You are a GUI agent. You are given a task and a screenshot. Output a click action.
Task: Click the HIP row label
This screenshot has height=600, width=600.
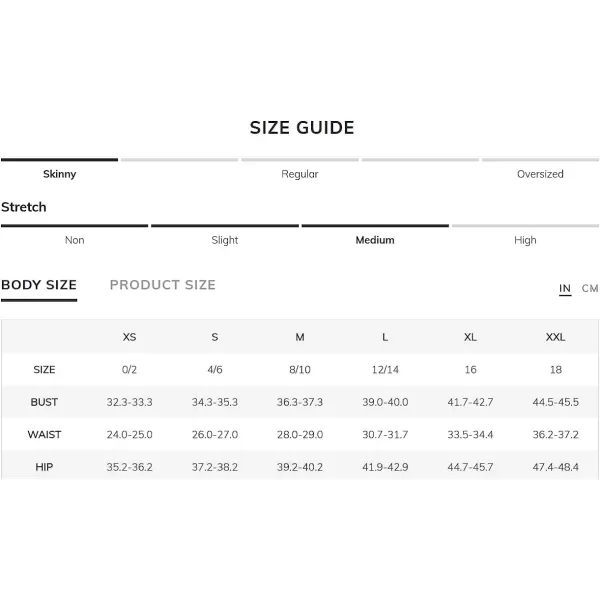coord(44,467)
